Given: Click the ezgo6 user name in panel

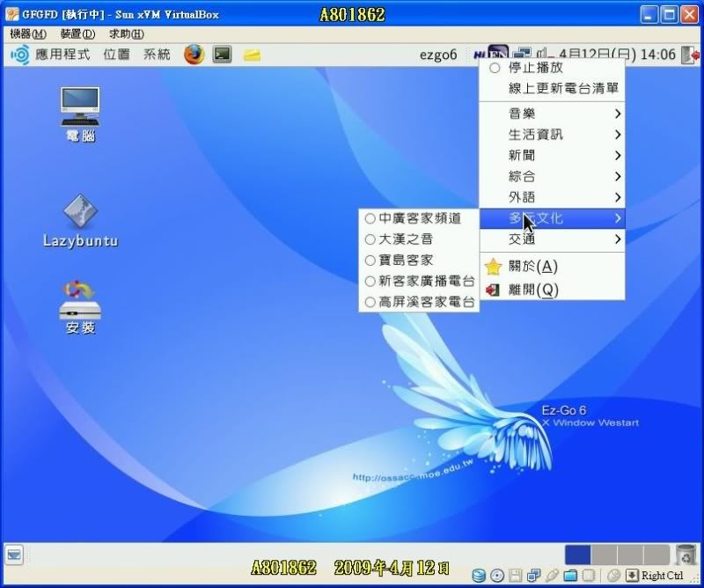Looking at the screenshot, I should tap(438, 55).
